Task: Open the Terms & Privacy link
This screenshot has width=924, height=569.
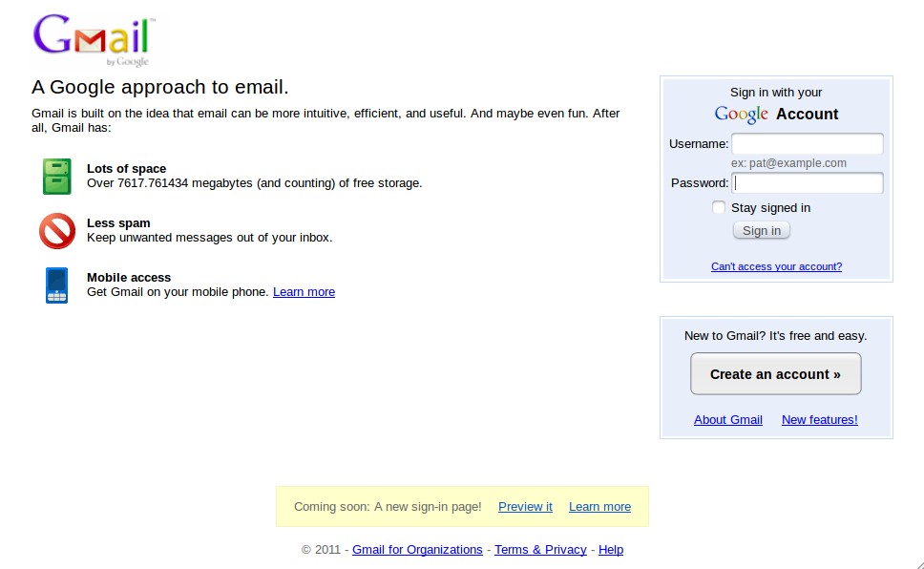Action: (540, 550)
